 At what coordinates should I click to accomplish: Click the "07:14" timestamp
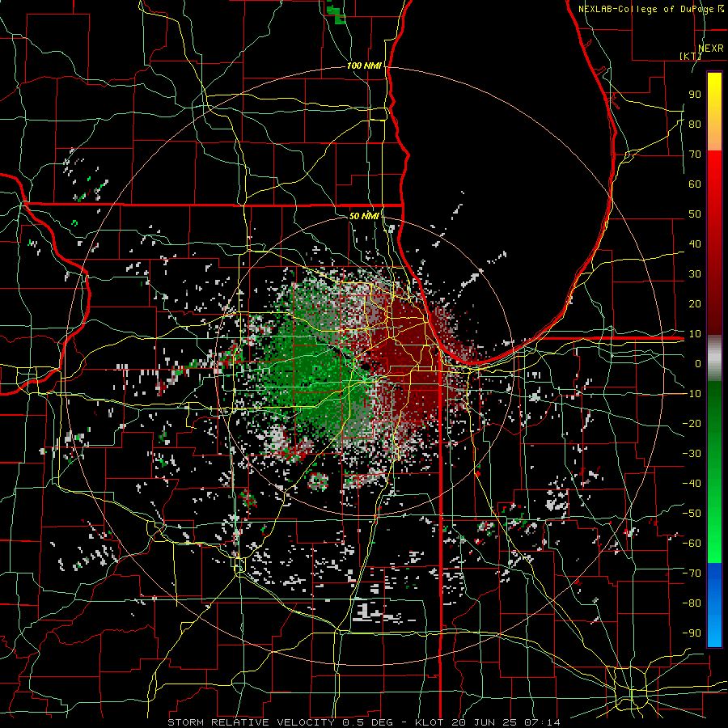(x=542, y=722)
